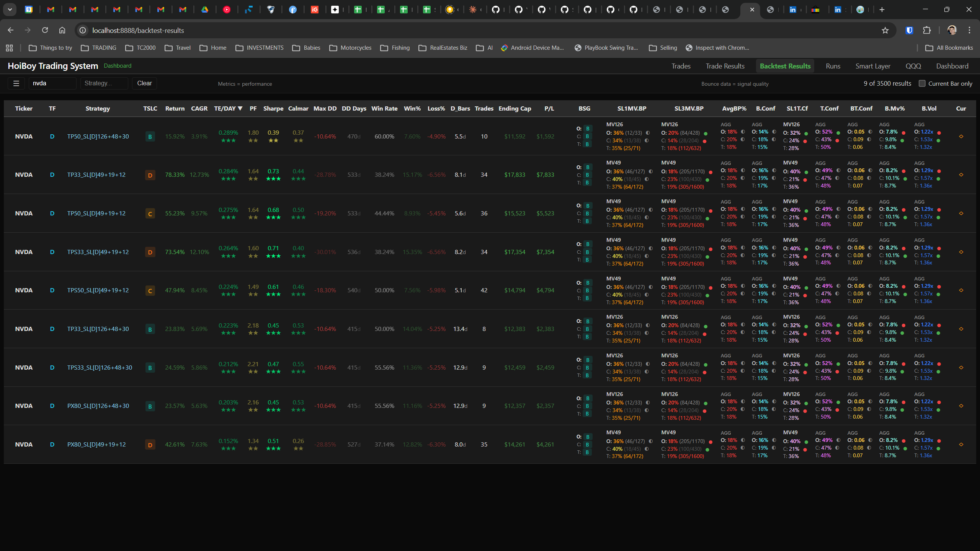
Task: Open the Smart Layer tab
Action: pos(873,66)
